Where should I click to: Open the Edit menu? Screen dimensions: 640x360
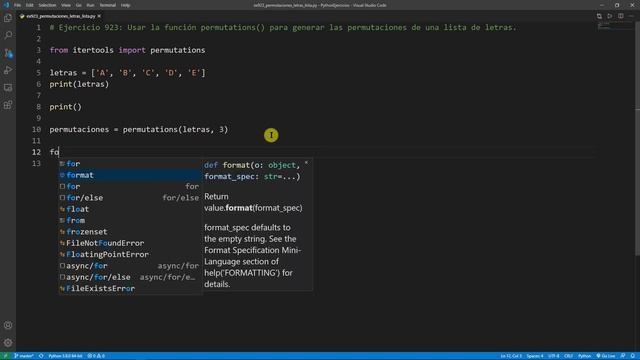click(29, 5)
